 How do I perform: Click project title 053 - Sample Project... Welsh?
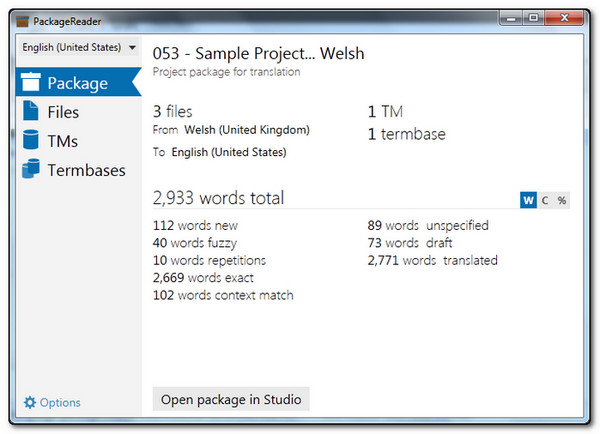coord(258,54)
